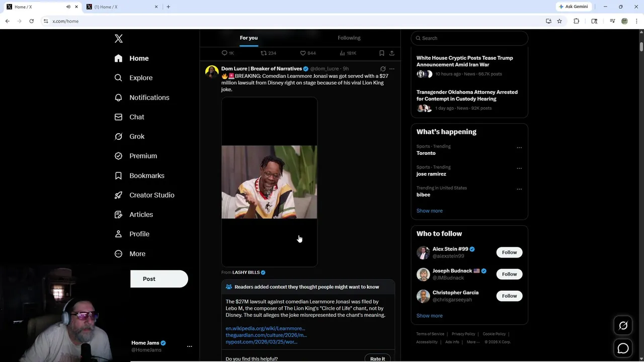Reload the page in Chrome

point(31,21)
